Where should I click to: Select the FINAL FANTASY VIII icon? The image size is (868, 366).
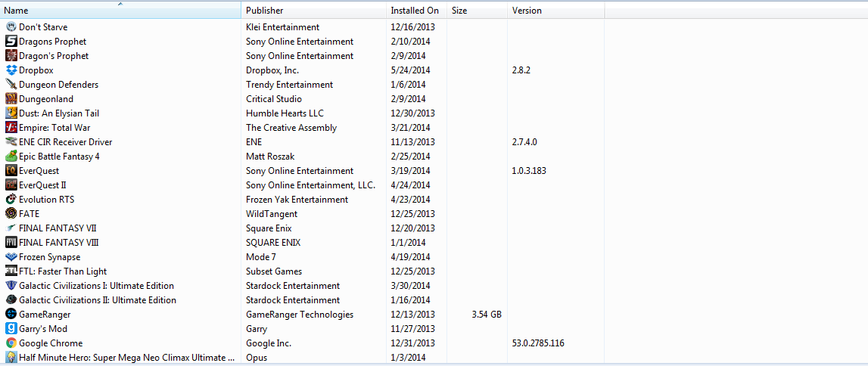tap(11, 242)
